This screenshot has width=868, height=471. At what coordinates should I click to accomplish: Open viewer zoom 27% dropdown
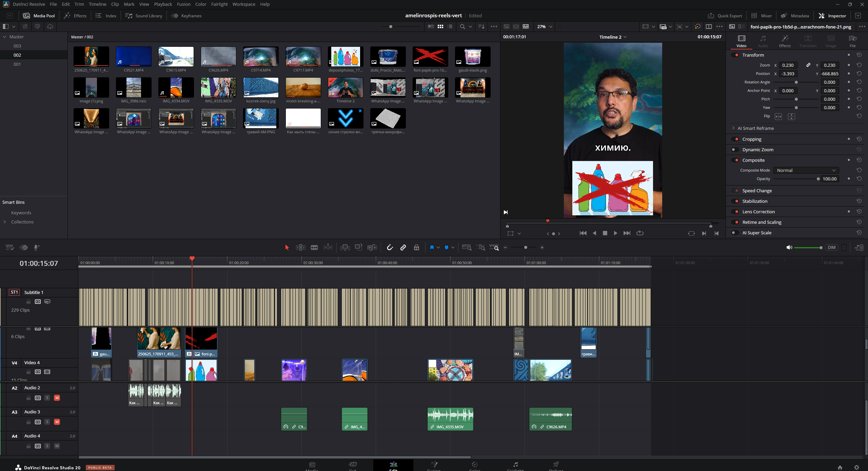(545, 26)
